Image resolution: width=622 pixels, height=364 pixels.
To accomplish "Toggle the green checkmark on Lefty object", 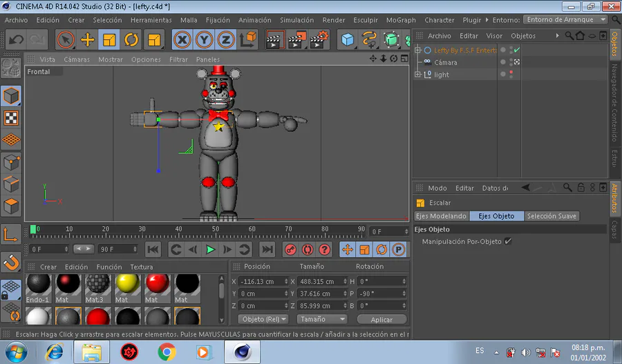I will (517, 50).
